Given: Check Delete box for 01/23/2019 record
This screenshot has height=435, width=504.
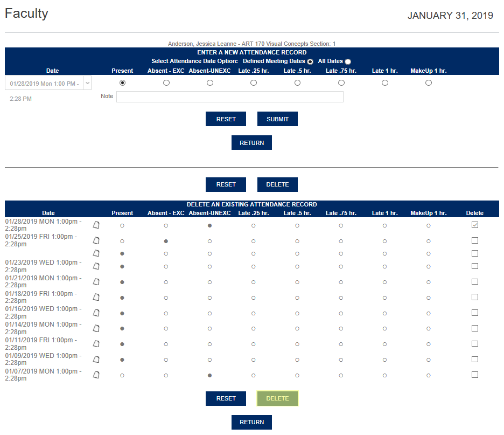Looking at the screenshot, I should pyautogui.click(x=475, y=266).
